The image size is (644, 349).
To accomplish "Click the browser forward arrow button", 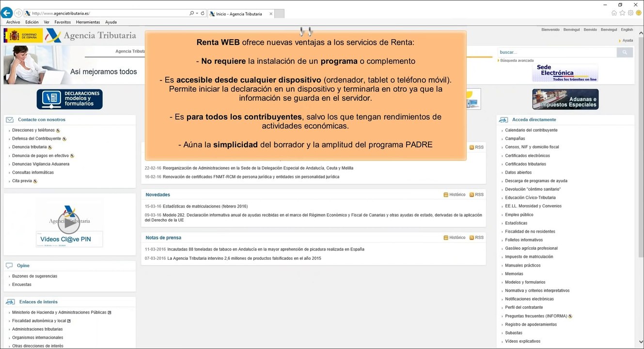I will pos(18,13).
